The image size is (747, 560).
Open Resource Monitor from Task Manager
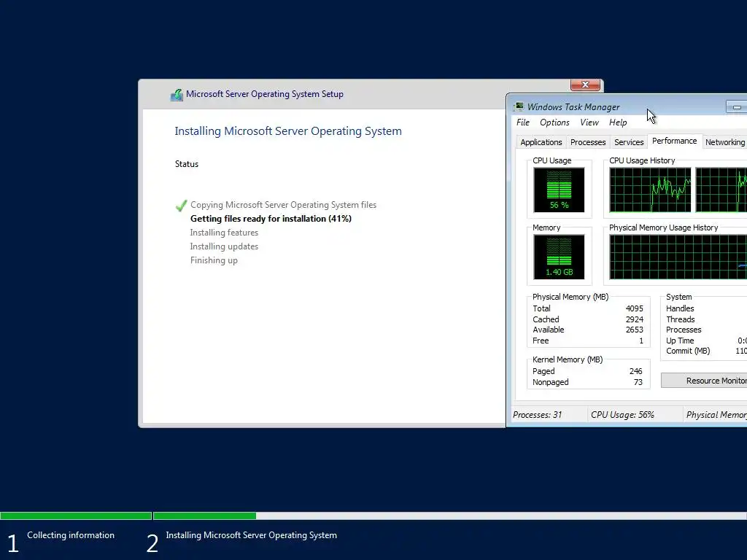point(704,381)
